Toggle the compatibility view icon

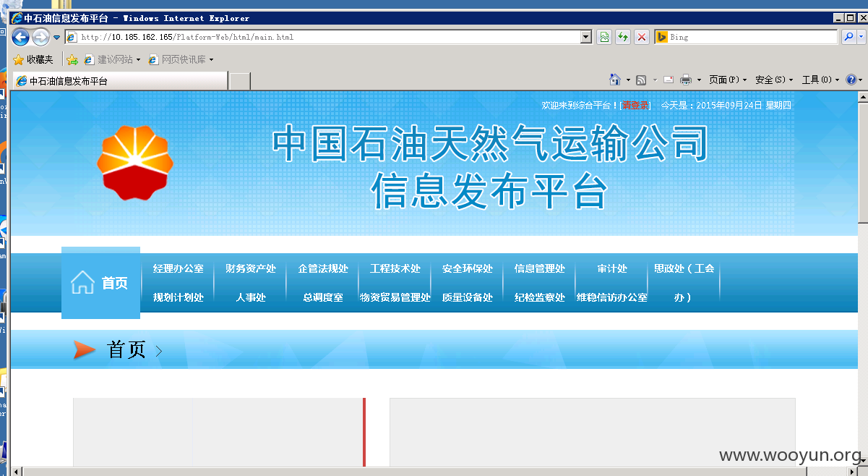604,37
